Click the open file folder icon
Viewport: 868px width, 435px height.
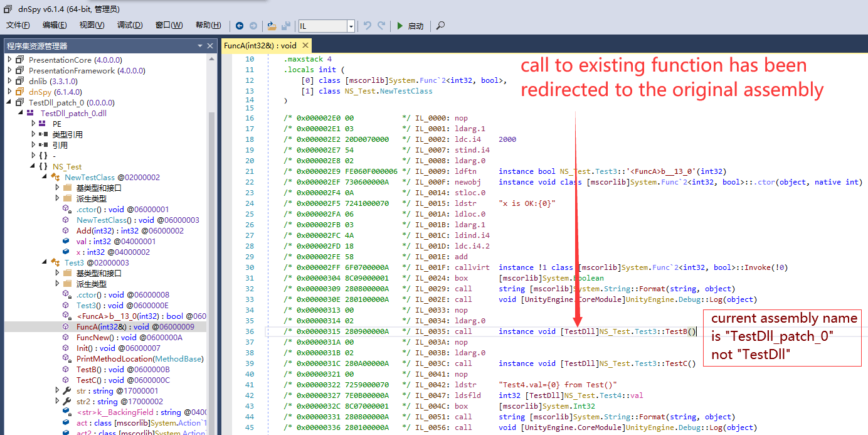point(272,26)
